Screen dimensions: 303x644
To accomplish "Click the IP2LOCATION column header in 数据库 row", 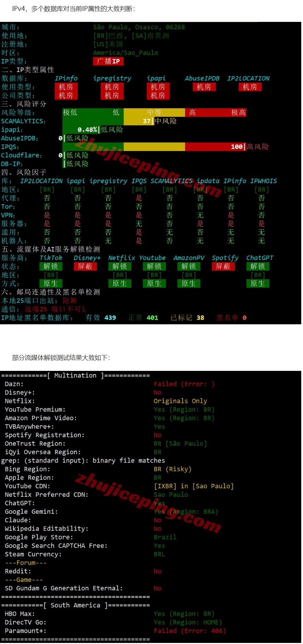I will pos(248,78).
